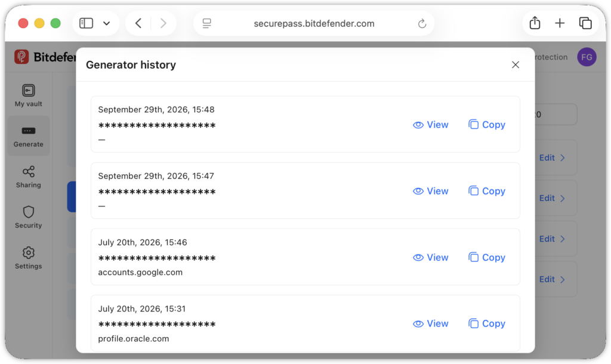611x364 pixels.
Task: Open Settings in the sidebar
Action: [29, 258]
